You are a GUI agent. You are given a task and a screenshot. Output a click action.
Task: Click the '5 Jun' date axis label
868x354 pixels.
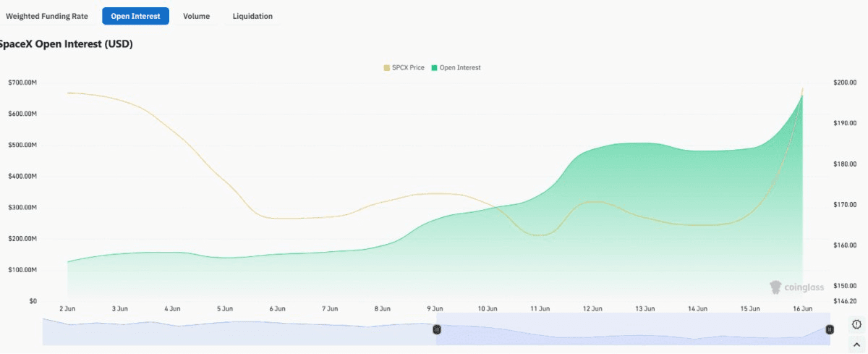225,308
